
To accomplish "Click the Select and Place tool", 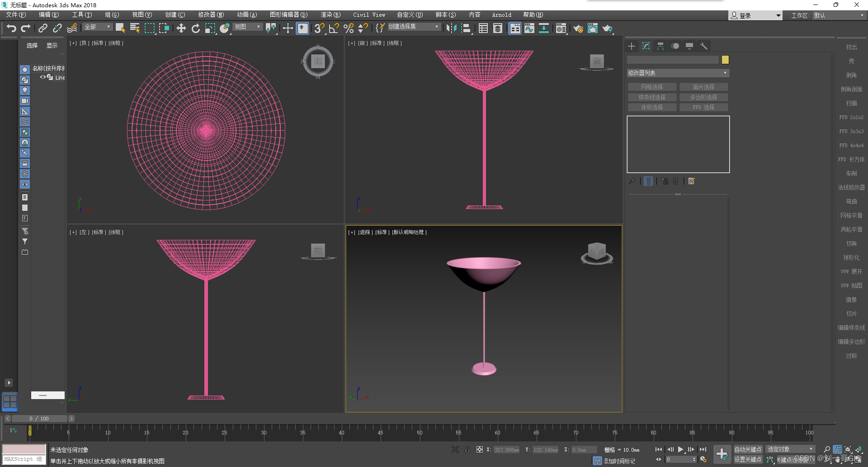I will pyautogui.click(x=225, y=29).
